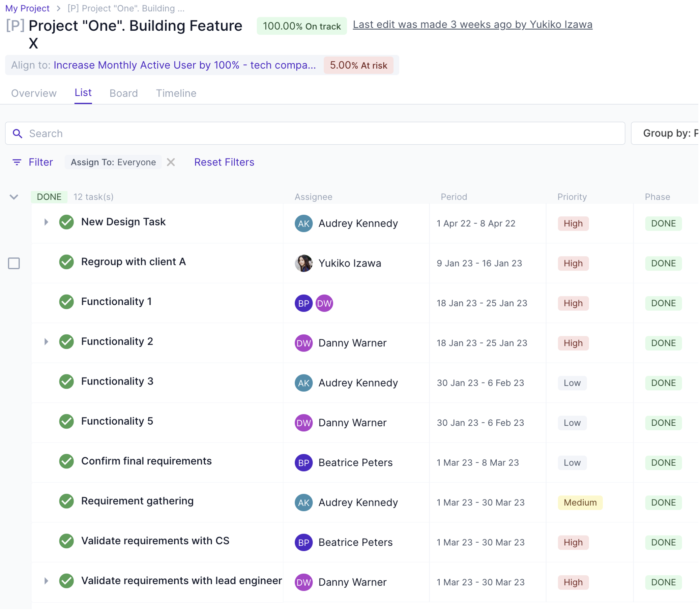Remove the Assign To Everyone filter
This screenshot has height=610, width=700.
click(171, 162)
